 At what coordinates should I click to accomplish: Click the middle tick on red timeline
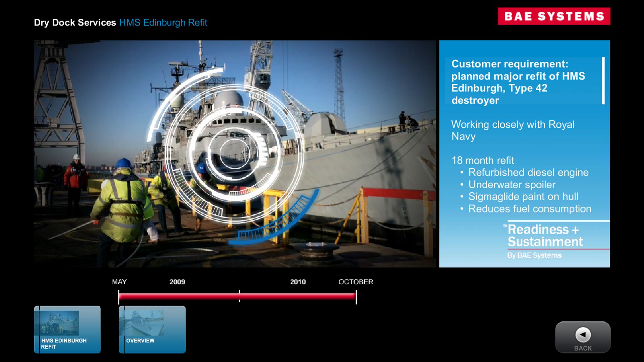pyautogui.click(x=239, y=296)
